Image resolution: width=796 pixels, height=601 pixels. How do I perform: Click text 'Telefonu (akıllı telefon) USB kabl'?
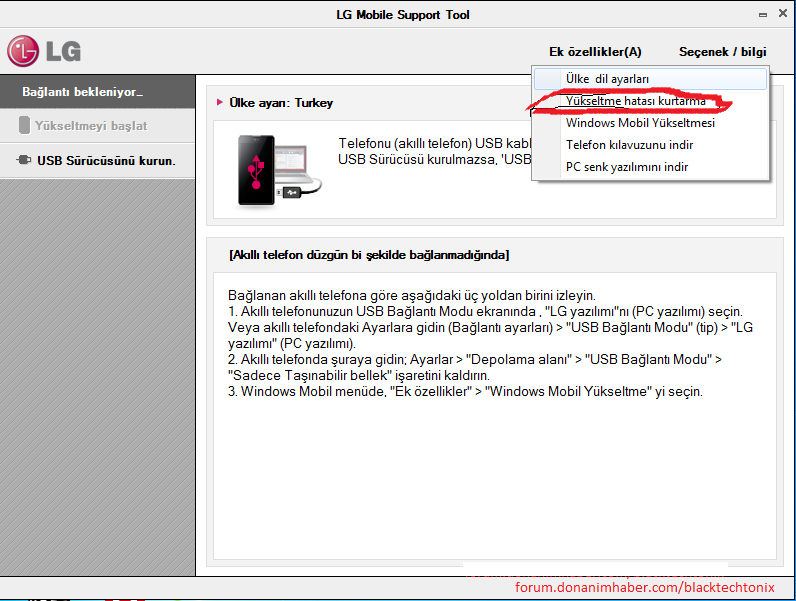click(x=435, y=143)
